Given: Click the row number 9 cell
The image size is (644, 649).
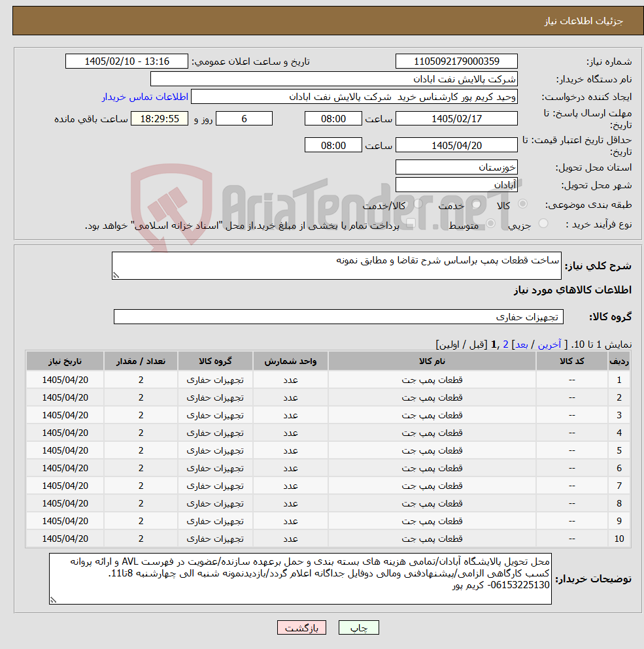Looking at the screenshot, I should [x=619, y=521].
